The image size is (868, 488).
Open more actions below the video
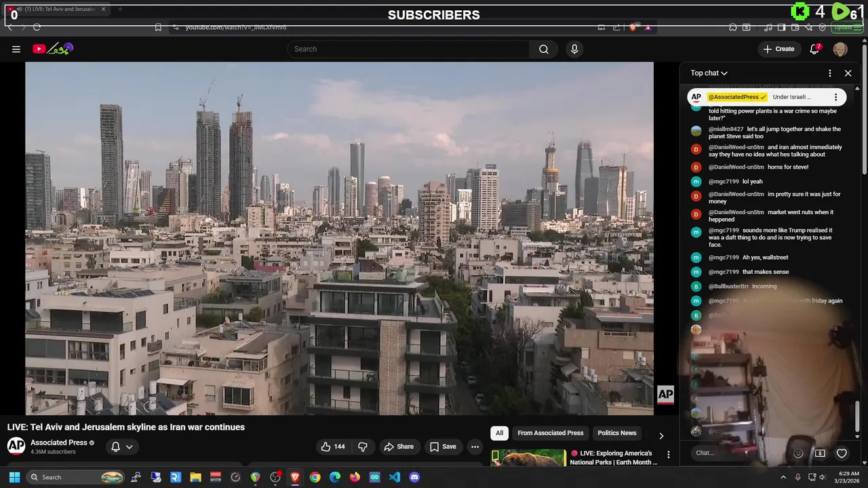(x=475, y=447)
